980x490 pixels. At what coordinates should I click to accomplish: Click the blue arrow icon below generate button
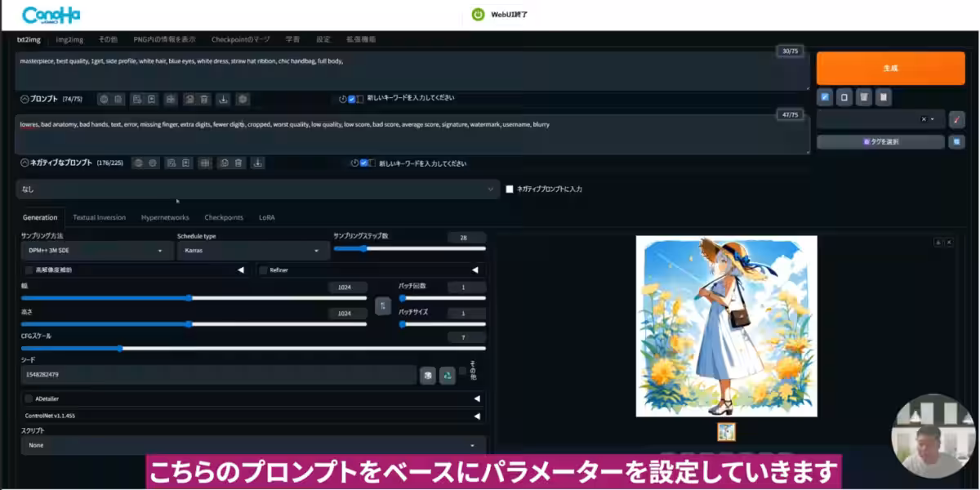(x=825, y=97)
